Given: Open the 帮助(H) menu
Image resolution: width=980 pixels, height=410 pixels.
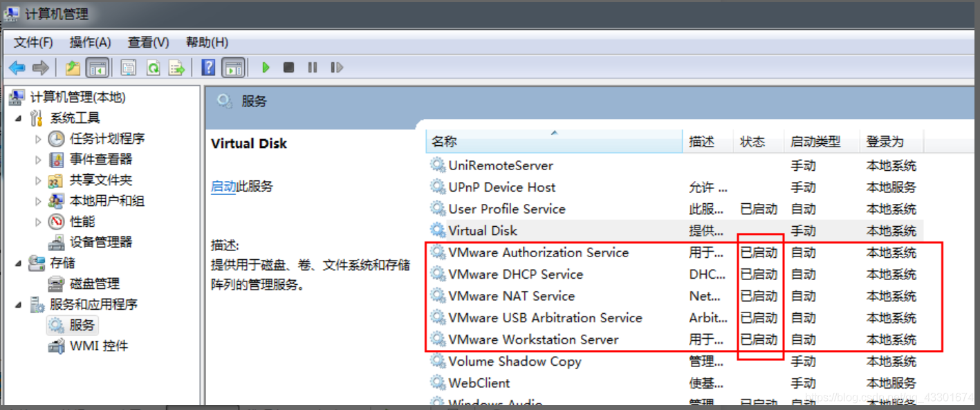Looking at the screenshot, I should tap(207, 42).
